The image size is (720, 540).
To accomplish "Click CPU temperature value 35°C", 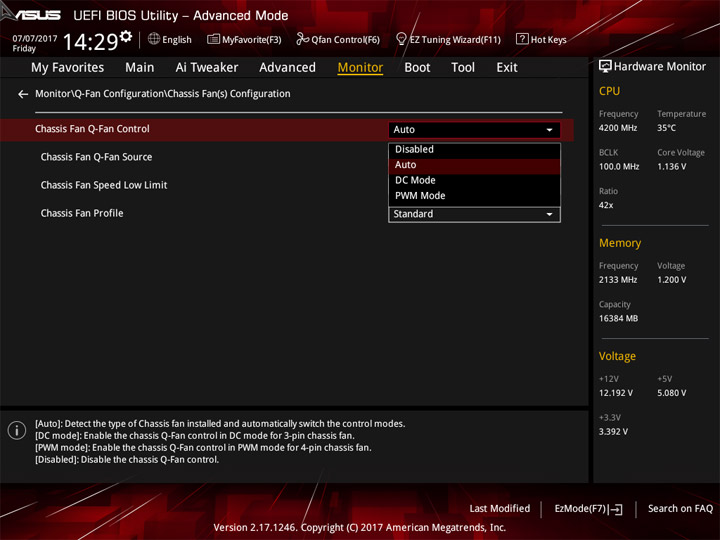I will 666,128.
